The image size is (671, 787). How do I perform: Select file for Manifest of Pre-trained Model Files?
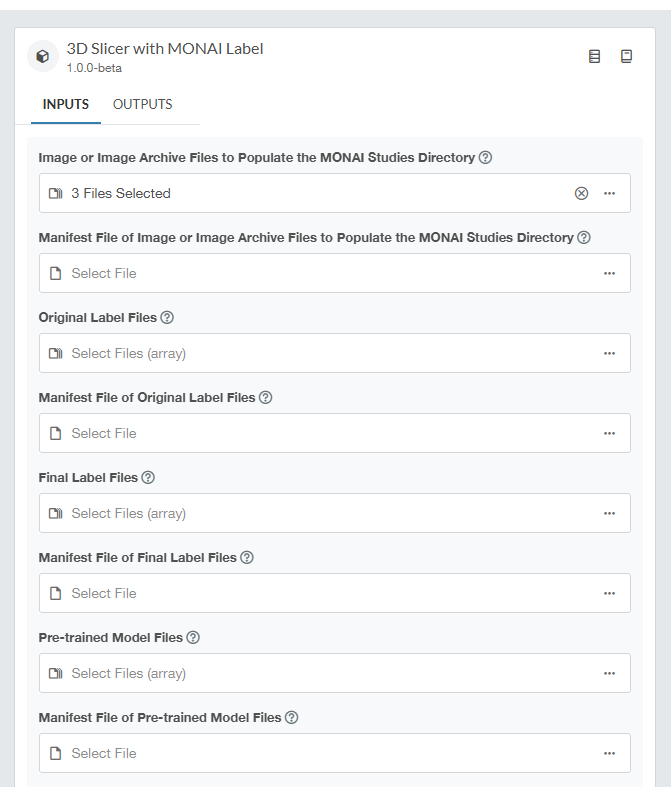pos(300,753)
